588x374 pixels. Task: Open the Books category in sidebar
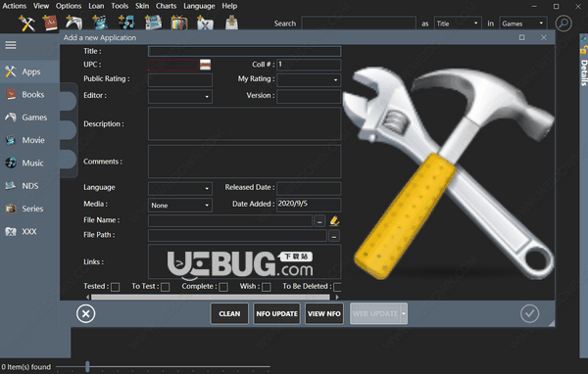tap(29, 94)
